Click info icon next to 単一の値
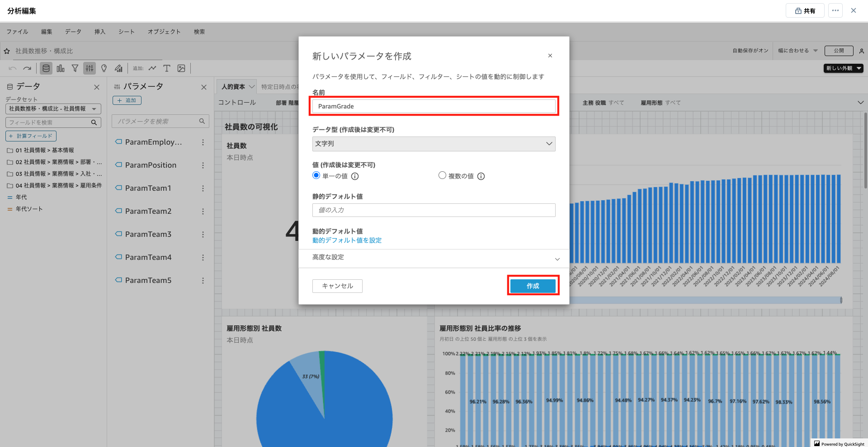The width and height of the screenshot is (868, 447). tap(355, 176)
